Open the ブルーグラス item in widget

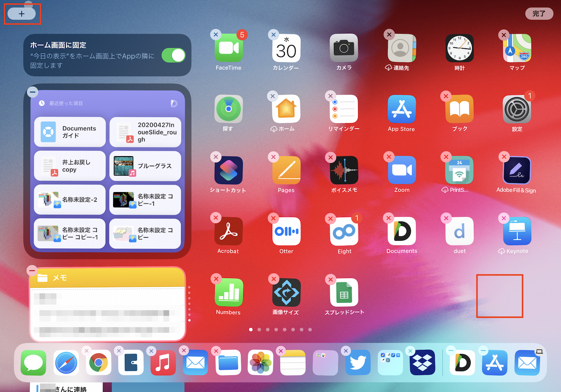pyautogui.click(x=145, y=166)
